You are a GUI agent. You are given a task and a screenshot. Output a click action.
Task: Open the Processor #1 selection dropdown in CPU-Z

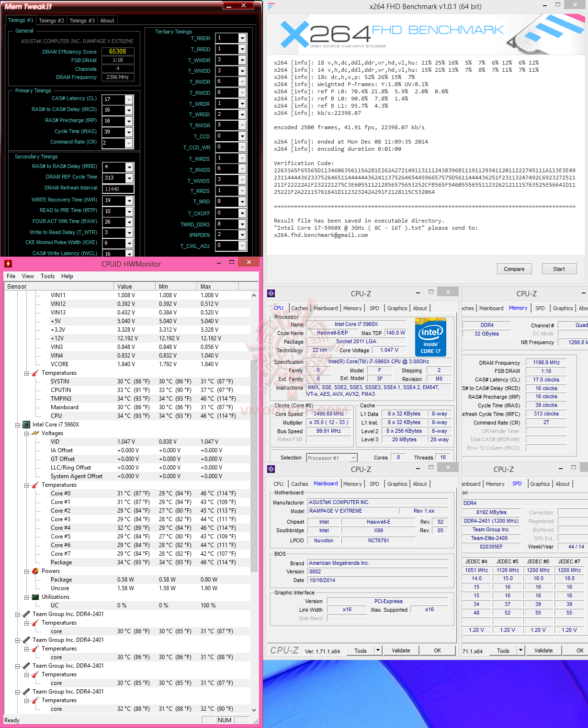point(353,458)
